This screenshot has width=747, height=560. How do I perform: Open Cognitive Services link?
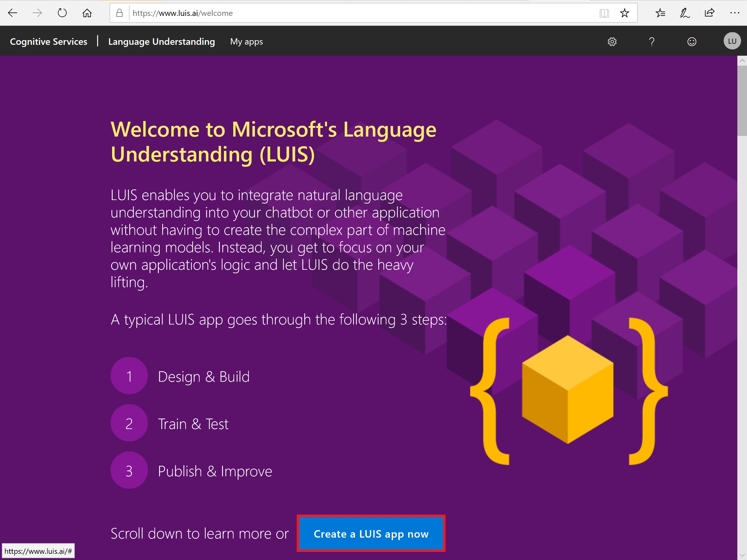[x=49, y=41]
